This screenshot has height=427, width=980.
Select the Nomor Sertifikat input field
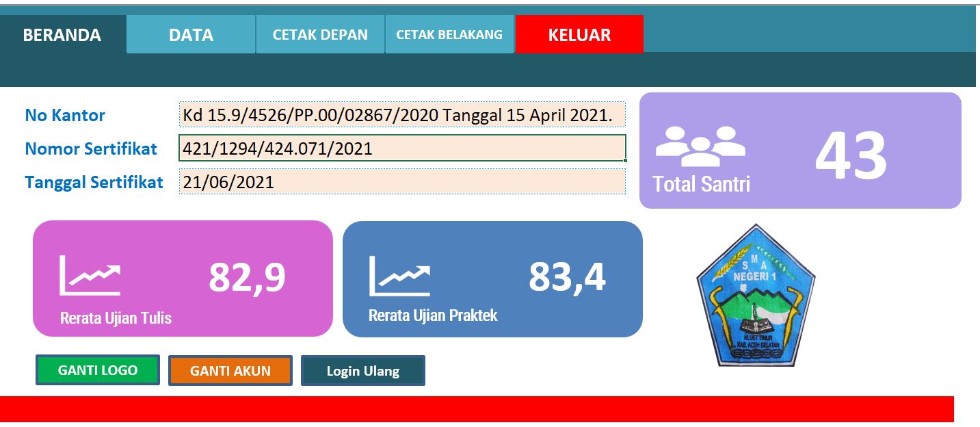tap(402, 148)
